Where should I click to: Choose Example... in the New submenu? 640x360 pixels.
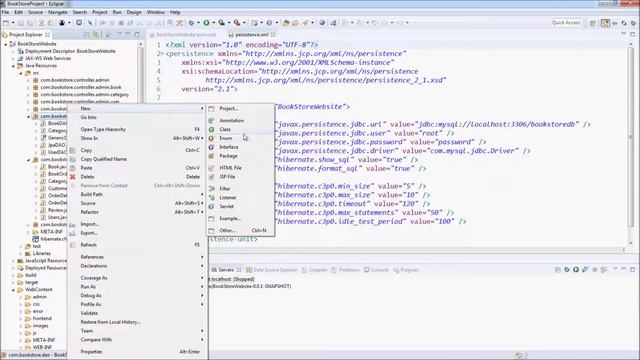[x=240, y=218]
